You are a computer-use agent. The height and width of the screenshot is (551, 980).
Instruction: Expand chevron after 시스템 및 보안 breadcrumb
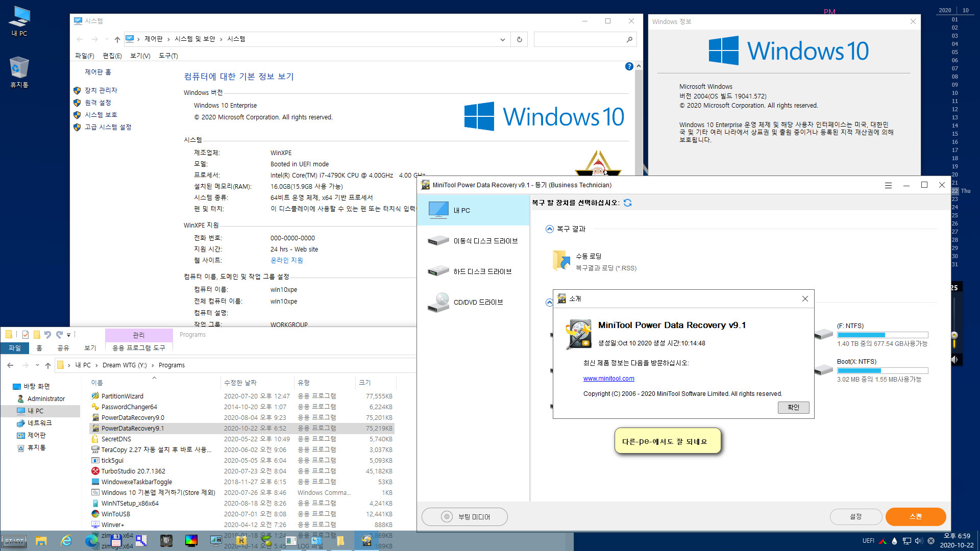click(x=221, y=39)
